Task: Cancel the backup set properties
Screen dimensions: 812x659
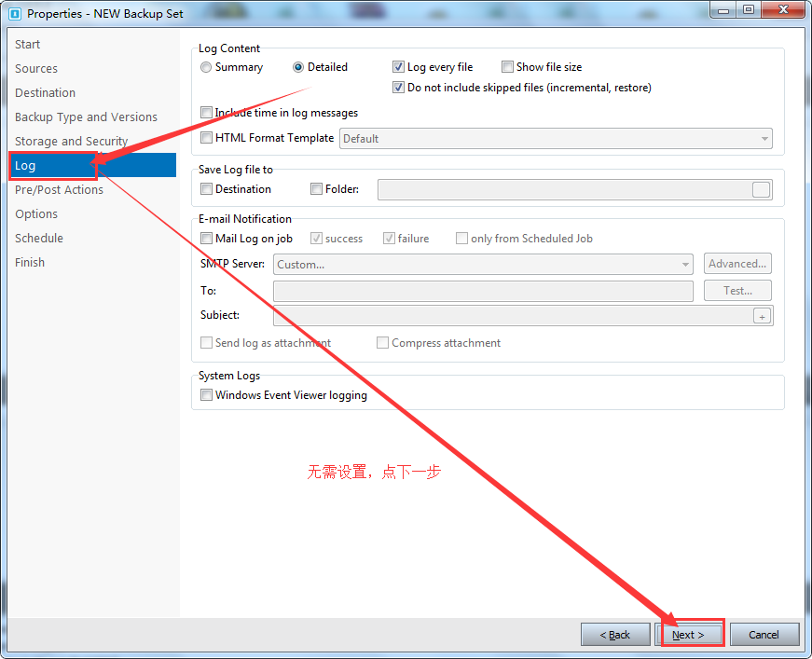Action: pyautogui.click(x=764, y=635)
